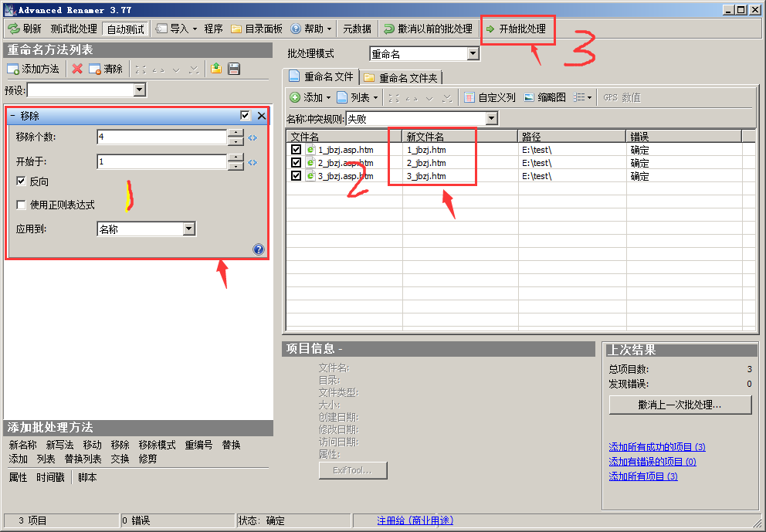
Task: Click the save methods floppy disk icon
Action: point(234,69)
